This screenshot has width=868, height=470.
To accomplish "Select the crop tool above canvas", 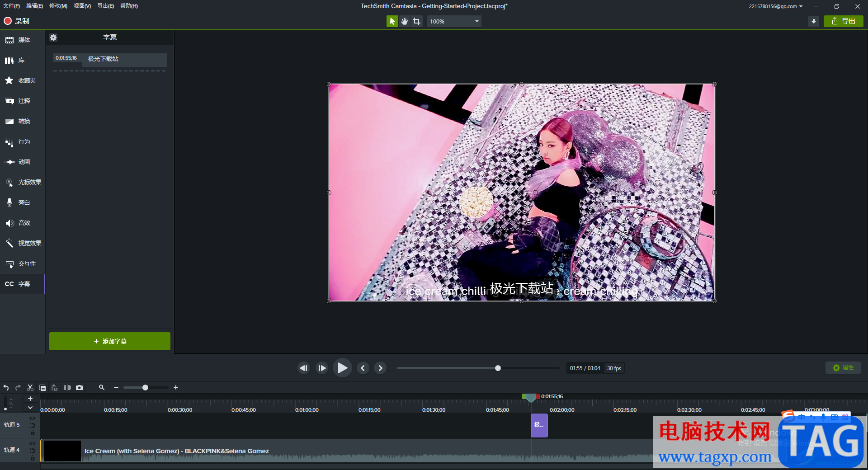I will pyautogui.click(x=416, y=21).
